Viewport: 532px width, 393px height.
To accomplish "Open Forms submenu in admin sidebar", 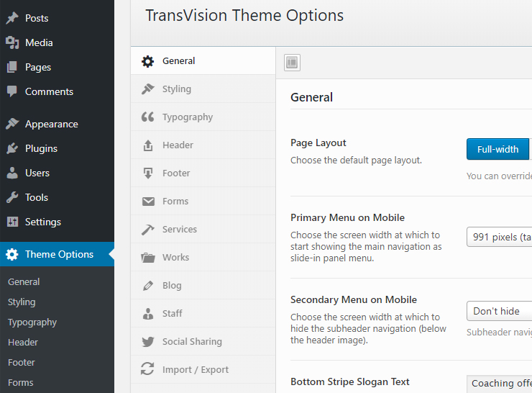I will click(x=21, y=382).
